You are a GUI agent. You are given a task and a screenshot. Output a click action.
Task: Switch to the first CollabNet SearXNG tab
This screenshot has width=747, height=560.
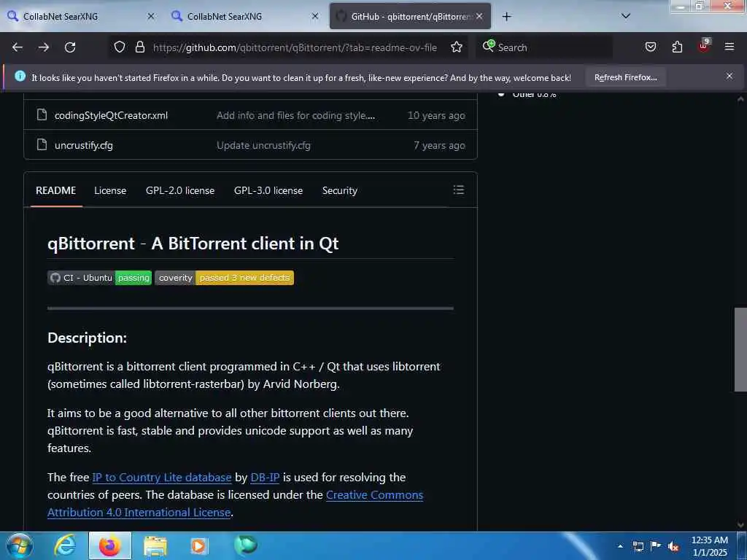pyautogui.click(x=81, y=16)
